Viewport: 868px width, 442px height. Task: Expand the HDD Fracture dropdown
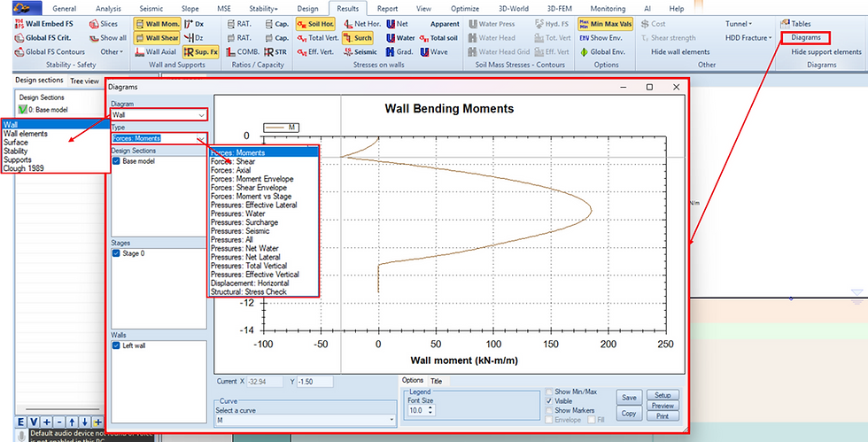pos(748,38)
